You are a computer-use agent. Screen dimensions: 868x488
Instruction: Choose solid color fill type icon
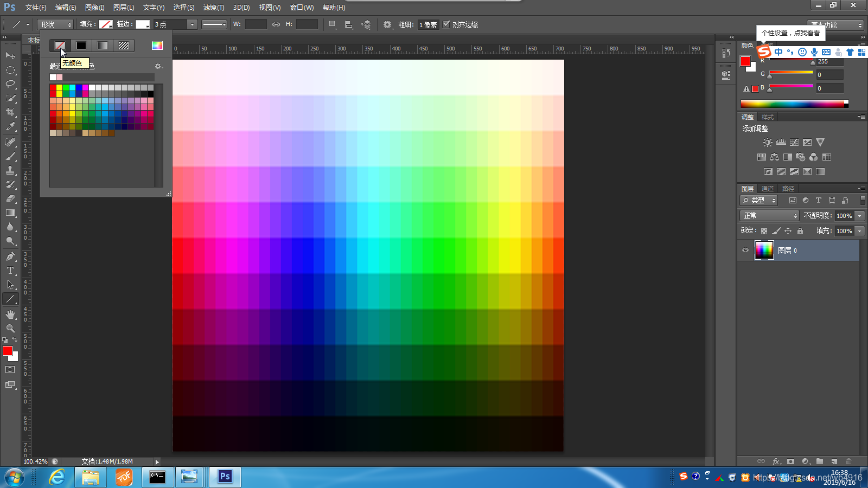click(81, 46)
